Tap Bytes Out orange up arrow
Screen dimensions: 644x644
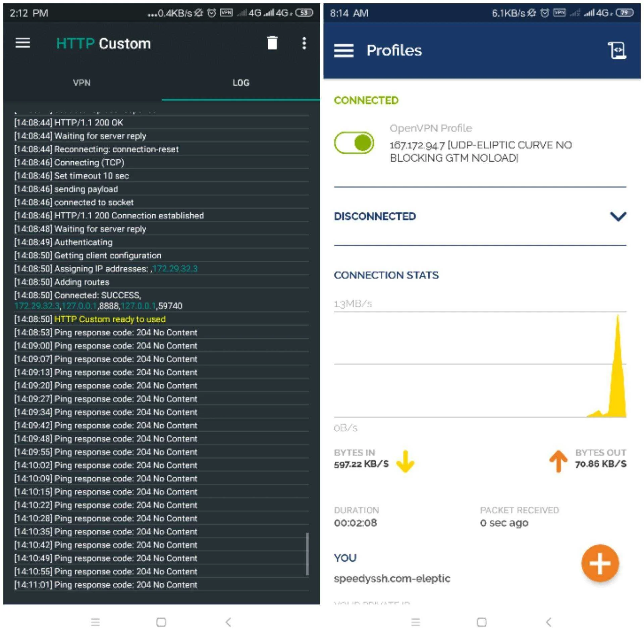[x=558, y=461]
